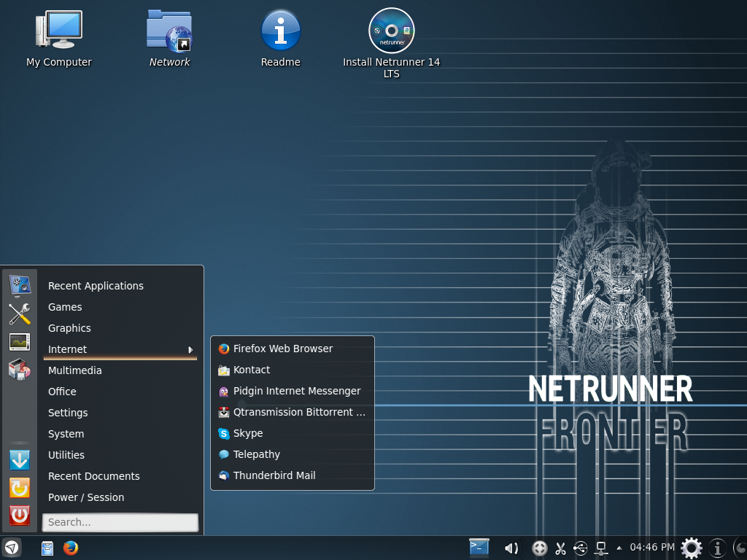Click the Thunderbird Mail icon in submenu
This screenshot has height=560, width=747.
tap(224, 475)
